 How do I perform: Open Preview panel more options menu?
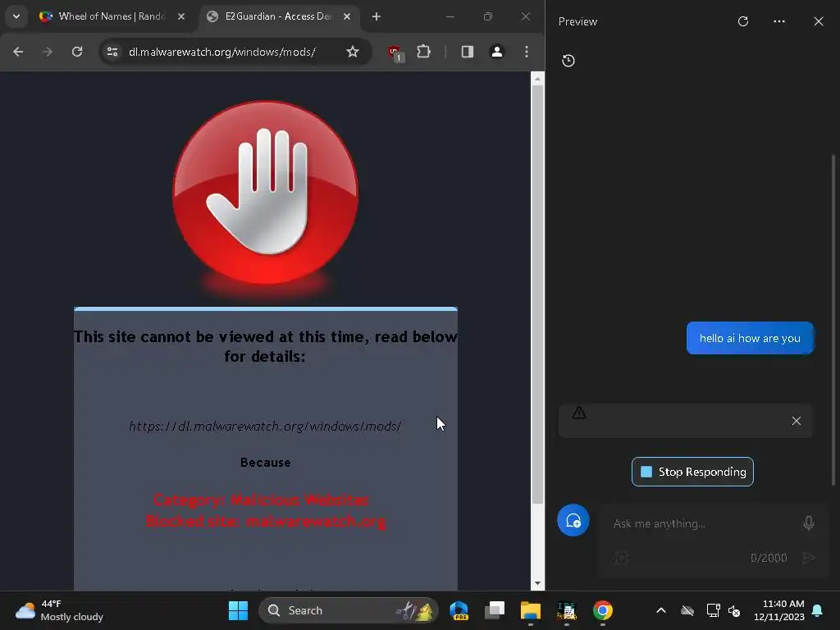(x=779, y=21)
